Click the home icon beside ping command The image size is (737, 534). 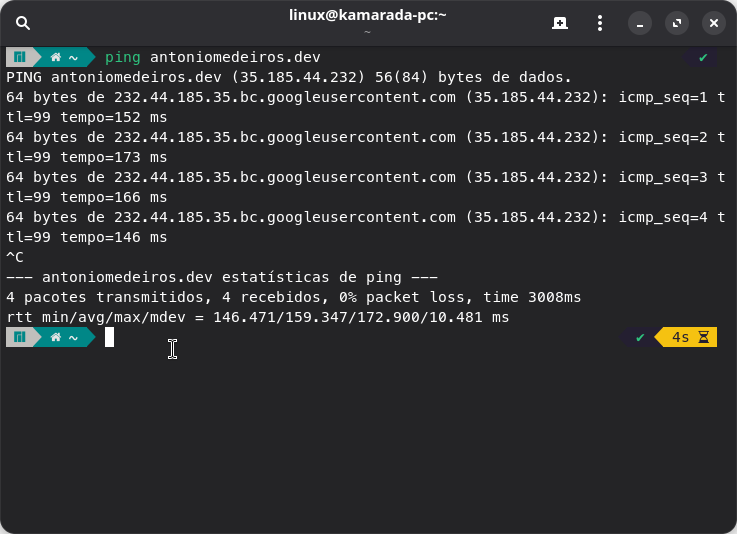[x=57, y=57]
